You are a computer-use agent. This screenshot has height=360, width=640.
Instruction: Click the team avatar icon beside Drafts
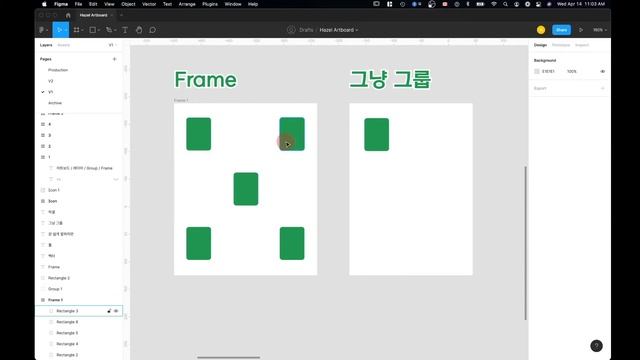coord(291,30)
